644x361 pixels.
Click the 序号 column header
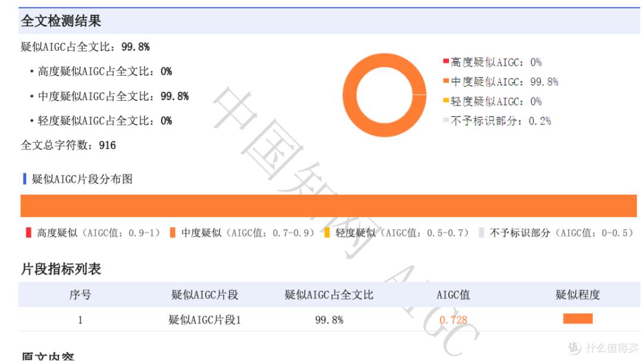tap(80, 295)
